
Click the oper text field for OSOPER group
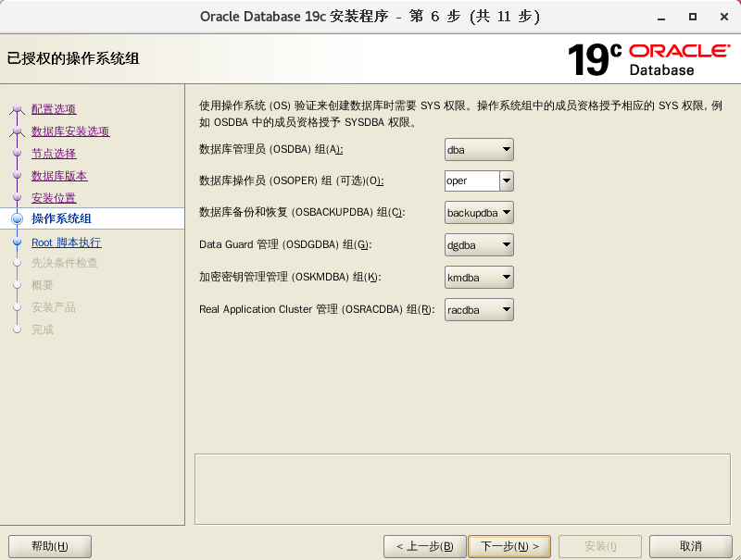coord(472,180)
